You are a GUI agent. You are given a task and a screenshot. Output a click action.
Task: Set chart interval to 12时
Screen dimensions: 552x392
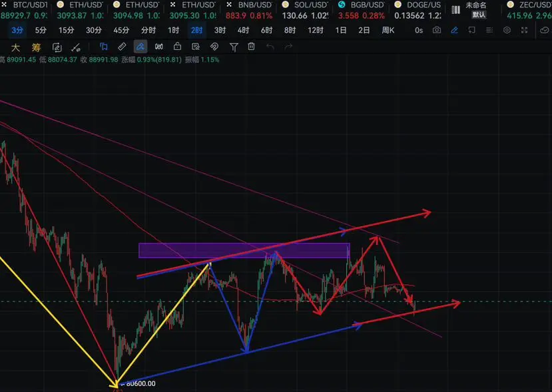(x=315, y=30)
